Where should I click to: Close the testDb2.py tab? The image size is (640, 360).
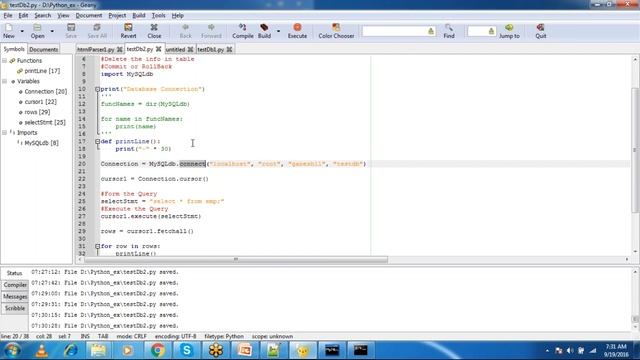pyautogui.click(x=158, y=49)
